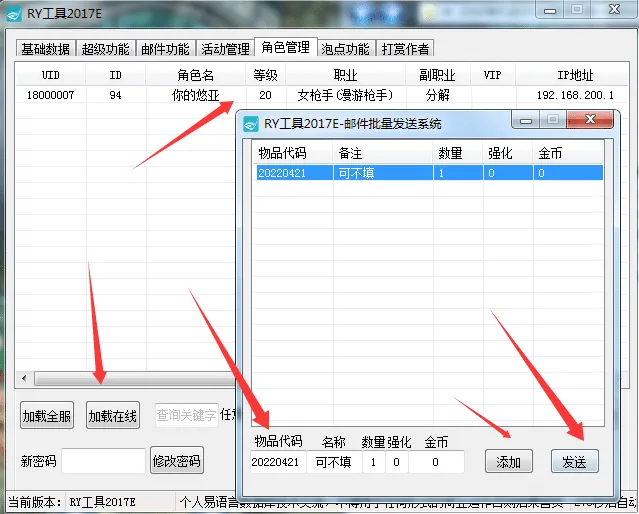The width and height of the screenshot is (639, 514).
Task: Click the 数量 input field with 1
Action: (373, 462)
